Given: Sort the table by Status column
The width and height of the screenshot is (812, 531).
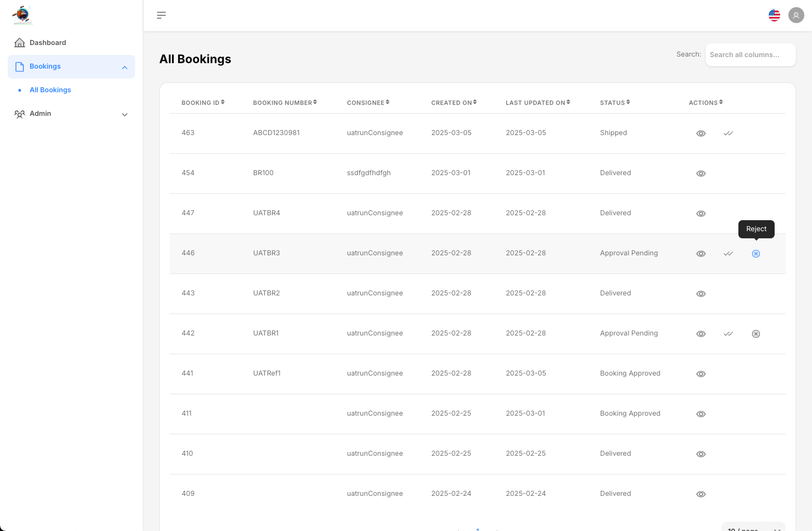Looking at the screenshot, I should tap(615, 103).
